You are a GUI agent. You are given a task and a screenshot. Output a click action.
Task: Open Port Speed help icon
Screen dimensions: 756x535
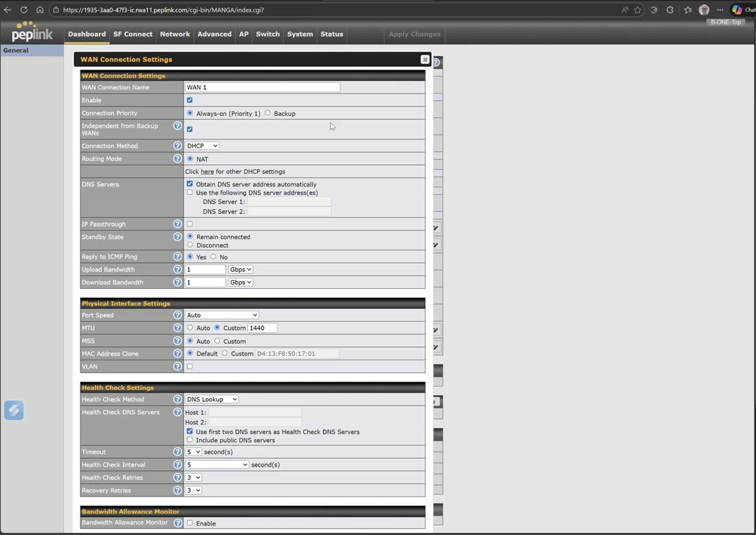point(177,315)
